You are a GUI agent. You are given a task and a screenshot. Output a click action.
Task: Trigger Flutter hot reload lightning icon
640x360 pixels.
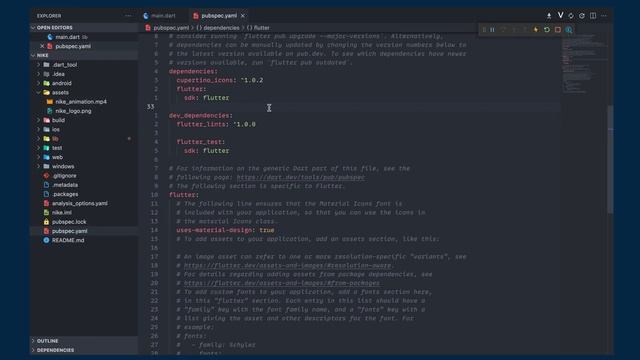pos(536,29)
